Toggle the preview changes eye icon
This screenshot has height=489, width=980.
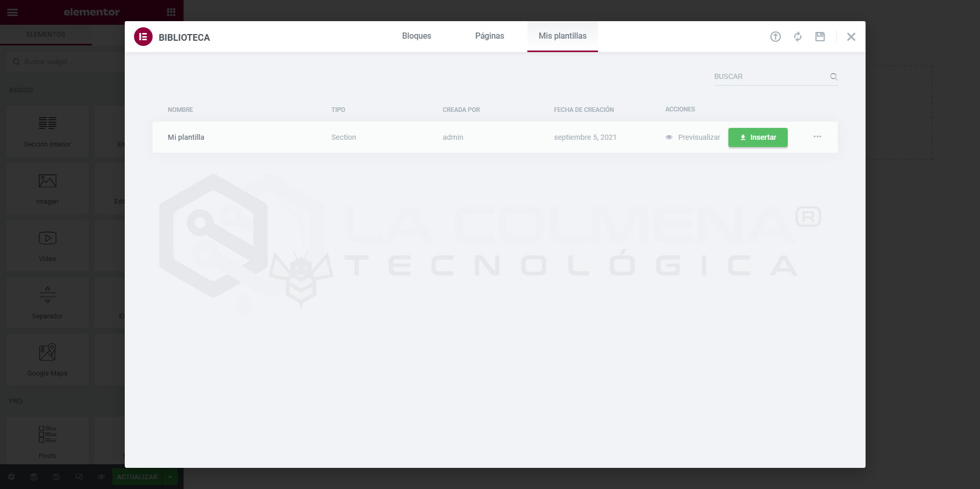point(102,477)
